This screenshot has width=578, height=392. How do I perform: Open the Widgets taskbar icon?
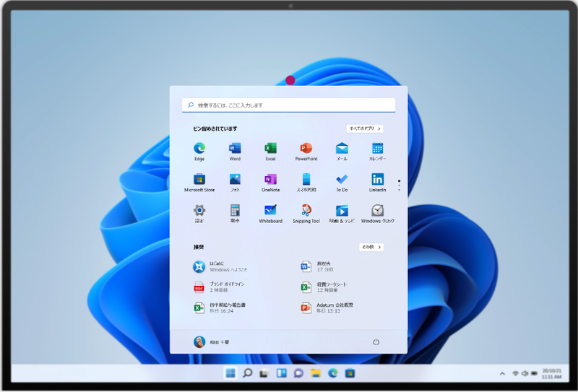coord(282,373)
